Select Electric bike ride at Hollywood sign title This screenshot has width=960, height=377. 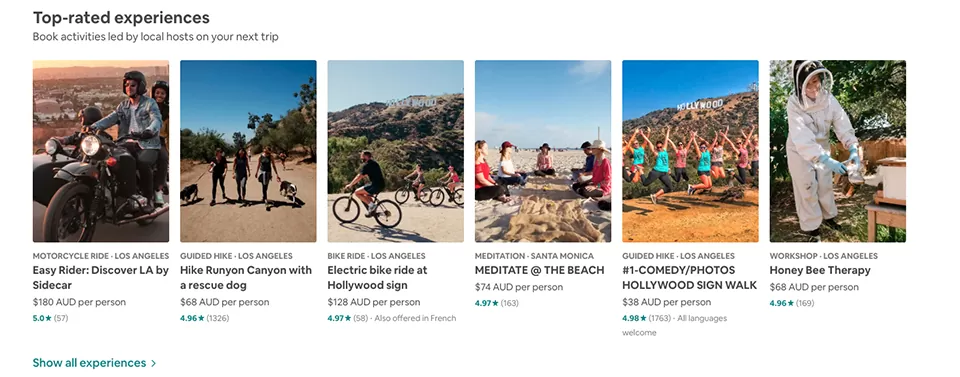coord(377,277)
